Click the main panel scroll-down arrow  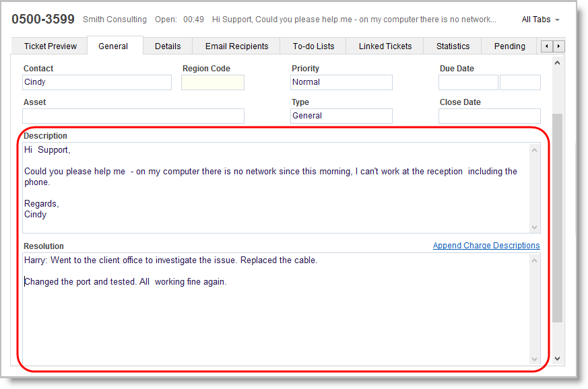coord(557,359)
